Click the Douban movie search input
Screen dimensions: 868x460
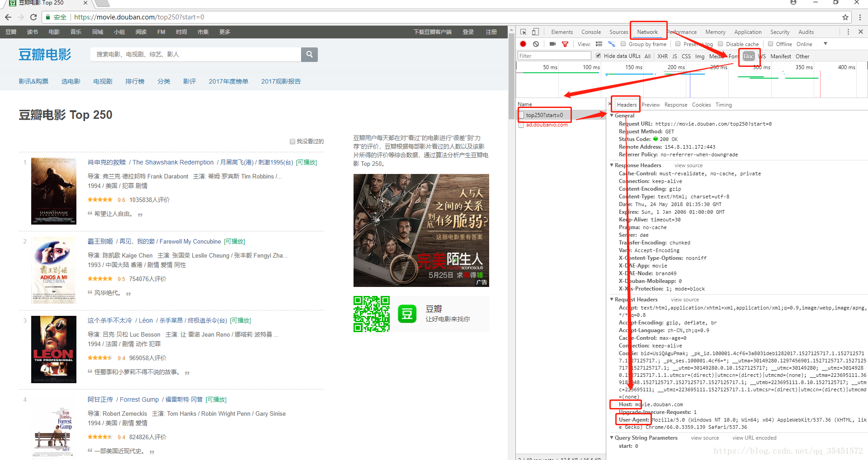pyautogui.click(x=196, y=54)
